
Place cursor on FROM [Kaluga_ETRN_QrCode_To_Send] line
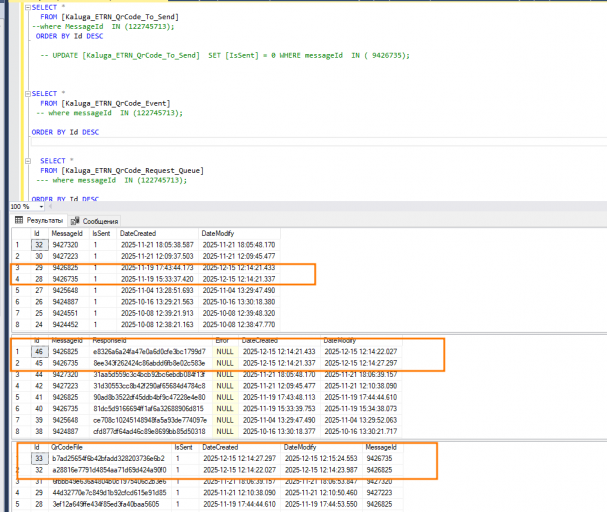point(109,17)
